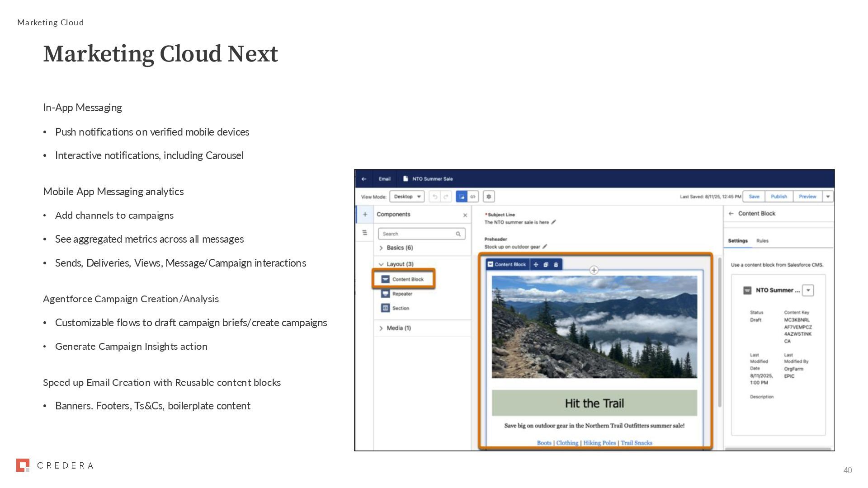Viewport: 868px width, 488px height.
Task: Edit the Subject Line with pencil icon
Action: (554, 222)
